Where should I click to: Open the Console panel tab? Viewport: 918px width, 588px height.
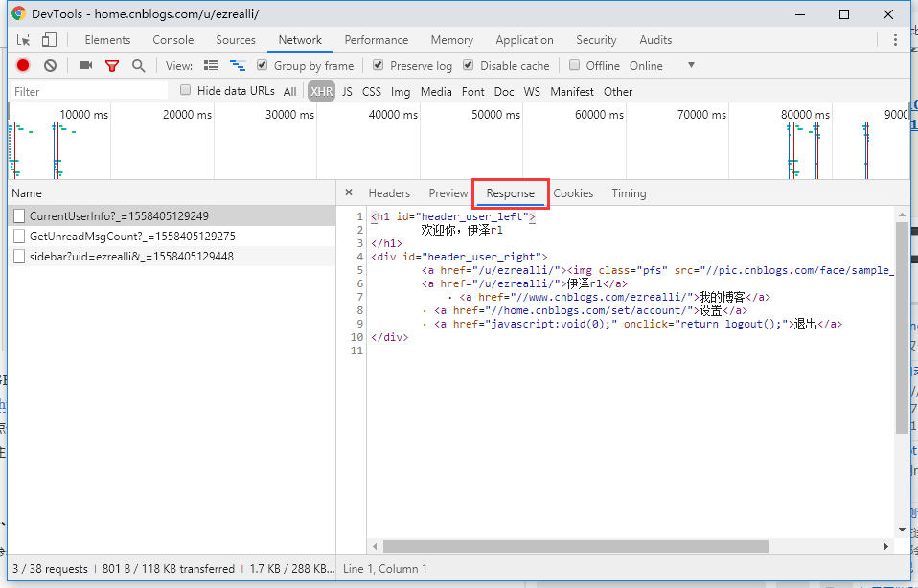[x=173, y=40]
